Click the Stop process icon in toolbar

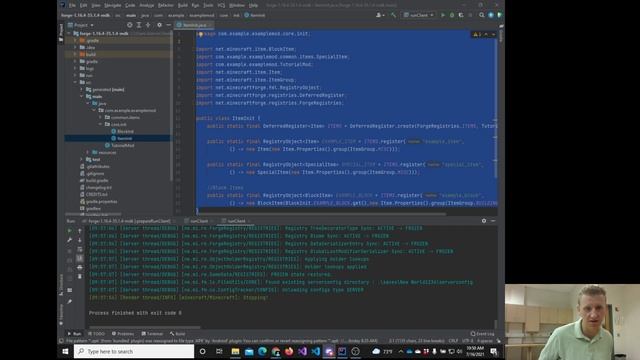(x=470, y=15)
